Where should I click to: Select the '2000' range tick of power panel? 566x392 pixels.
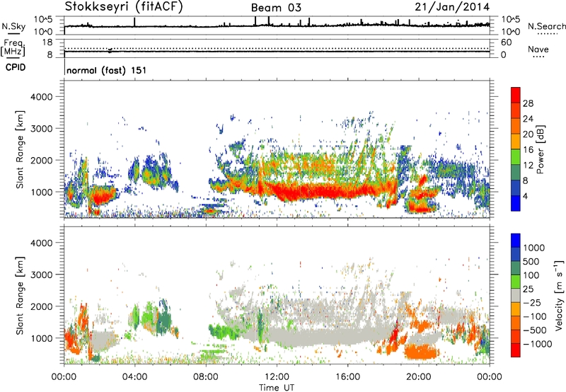click(x=41, y=160)
